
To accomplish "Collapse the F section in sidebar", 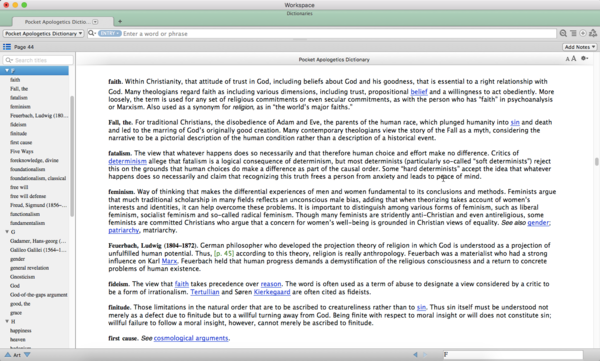I will click(x=7, y=70).
